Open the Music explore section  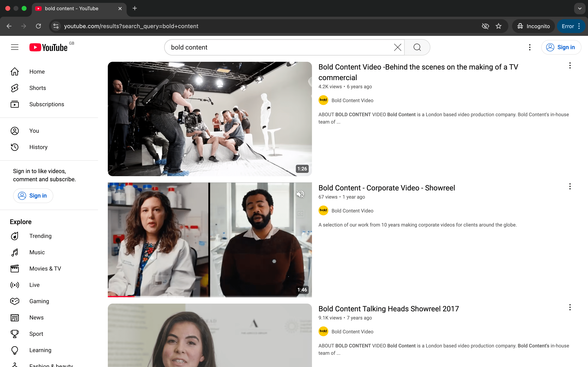pyautogui.click(x=37, y=252)
